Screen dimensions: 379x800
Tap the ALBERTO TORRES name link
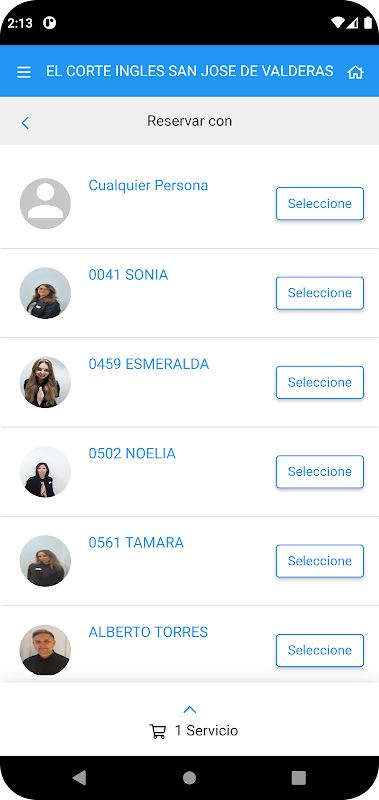pyautogui.click(x=148, y=632)
